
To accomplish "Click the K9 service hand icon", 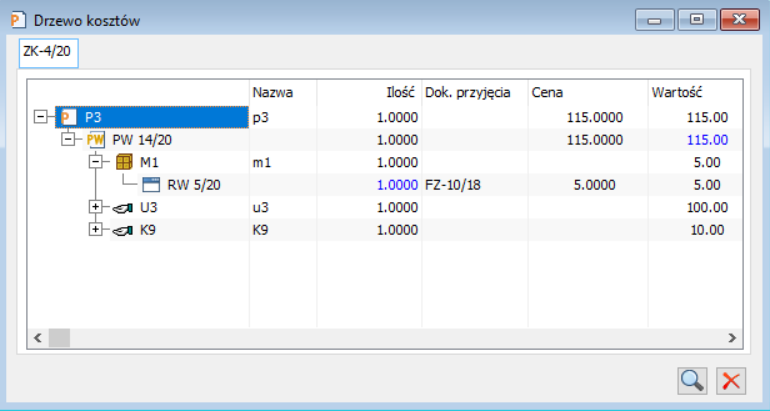I will [123, 230].
